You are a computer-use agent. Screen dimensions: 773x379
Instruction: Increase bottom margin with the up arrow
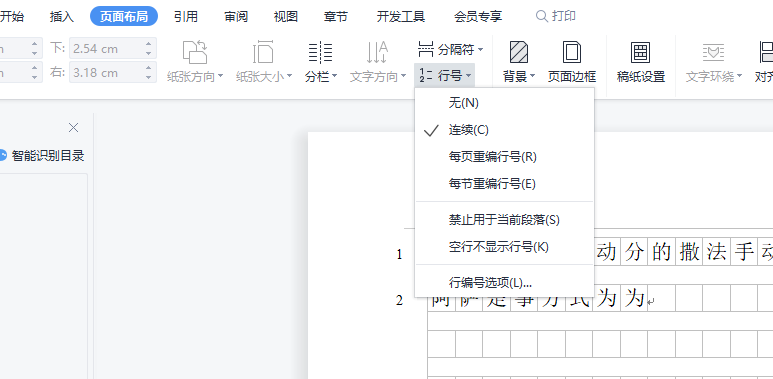coord(149,43)
